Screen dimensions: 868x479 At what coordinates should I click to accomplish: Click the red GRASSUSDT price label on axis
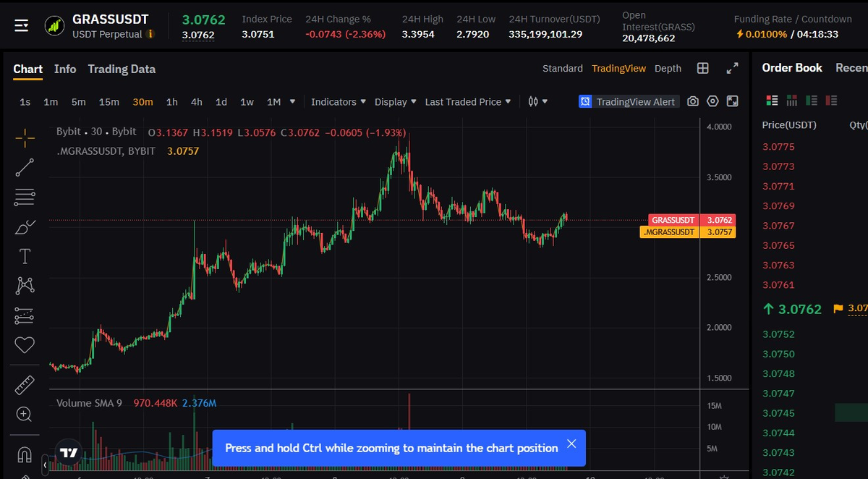(x=692, y=220)
